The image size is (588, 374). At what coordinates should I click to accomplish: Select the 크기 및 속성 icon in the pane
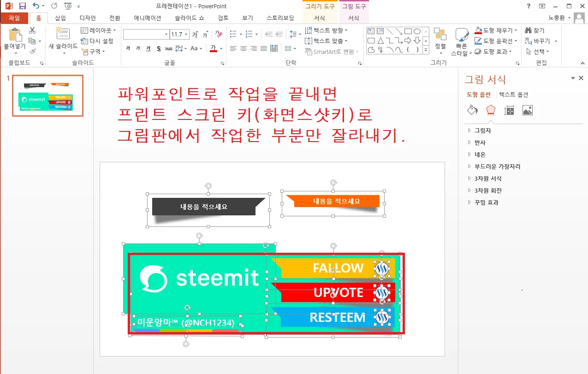(509, 110)
